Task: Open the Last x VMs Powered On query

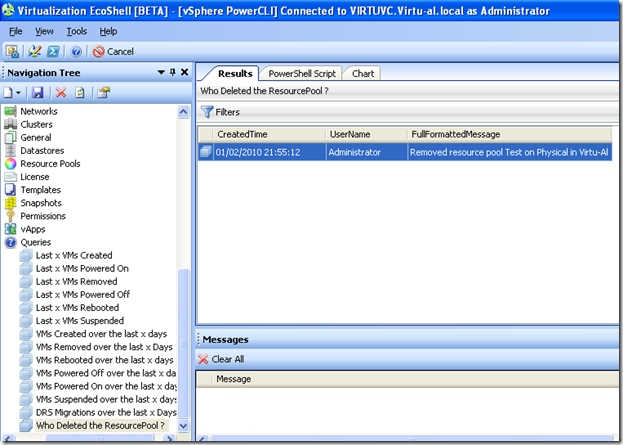Action: point(82,269)
